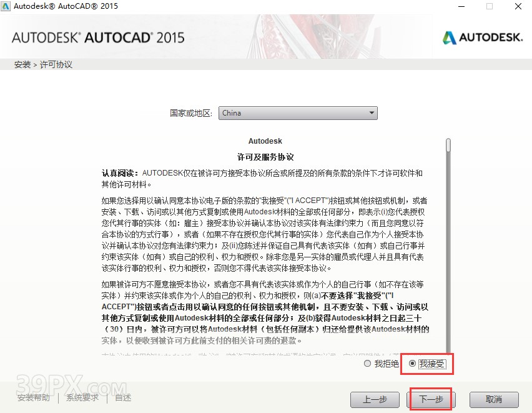Click the AutoCAD icon in the title bar

coord(6,6)
